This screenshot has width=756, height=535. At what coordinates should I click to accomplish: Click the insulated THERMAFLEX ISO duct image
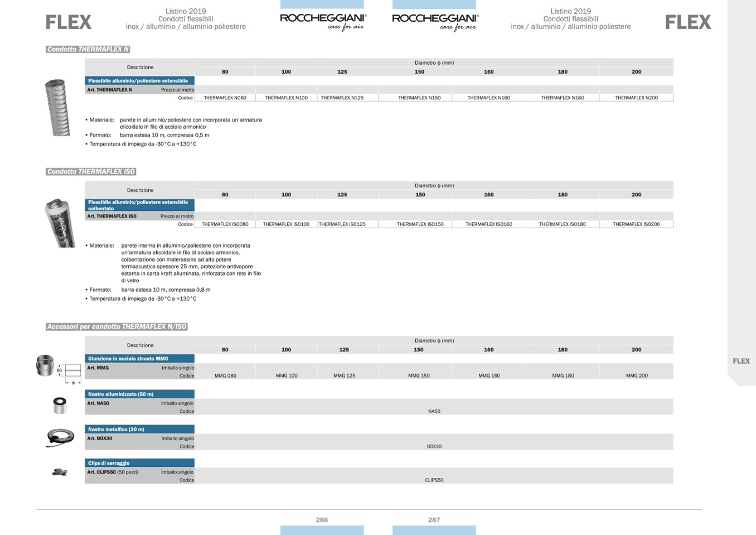pyautogui.click(x=59, y=223)
